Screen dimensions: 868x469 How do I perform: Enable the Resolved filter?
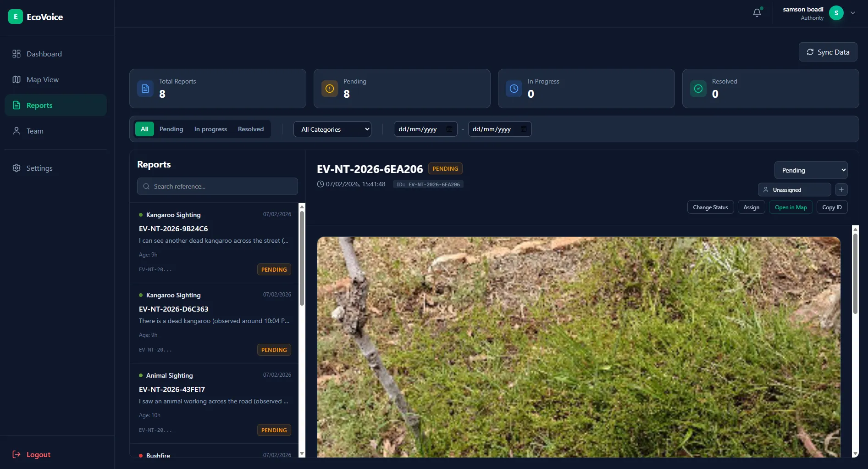[x=250, y=129]
